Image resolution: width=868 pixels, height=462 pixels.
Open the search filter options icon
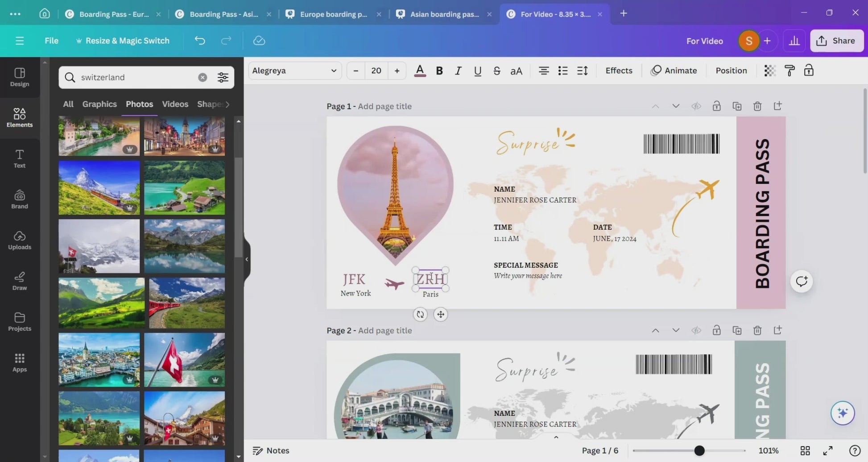tap(223, 77)
